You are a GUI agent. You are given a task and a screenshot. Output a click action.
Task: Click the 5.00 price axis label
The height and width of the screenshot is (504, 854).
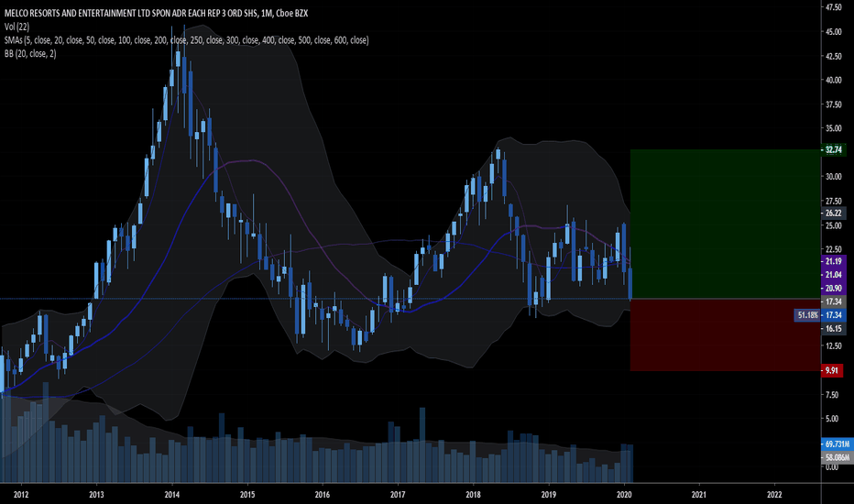(832, 419)
